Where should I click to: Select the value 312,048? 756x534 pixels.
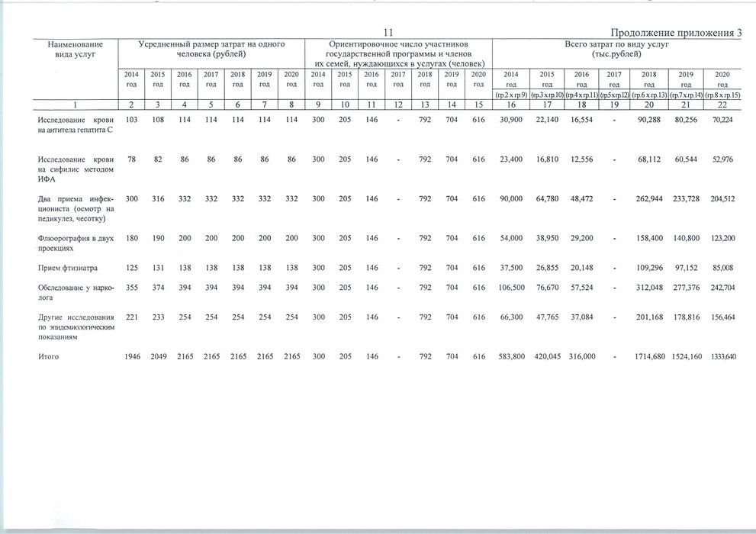649,288
